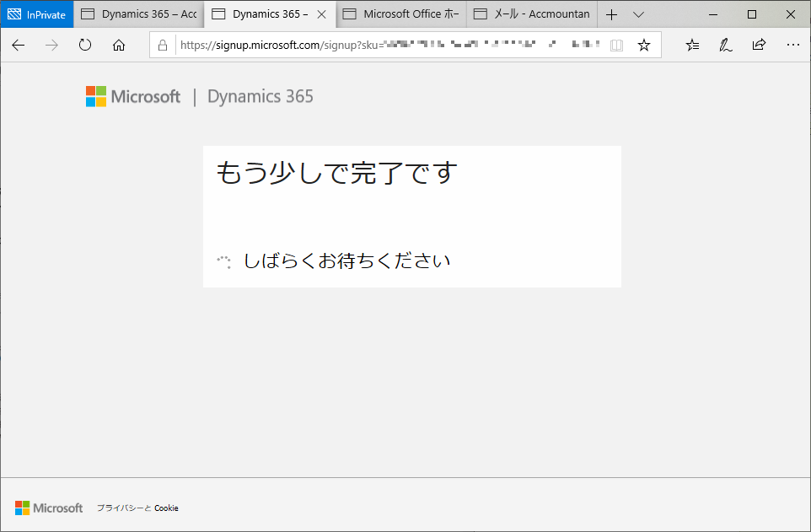Click the Dynamics 365 header text
Screen dimensions: 811x532
click(260, 96)
